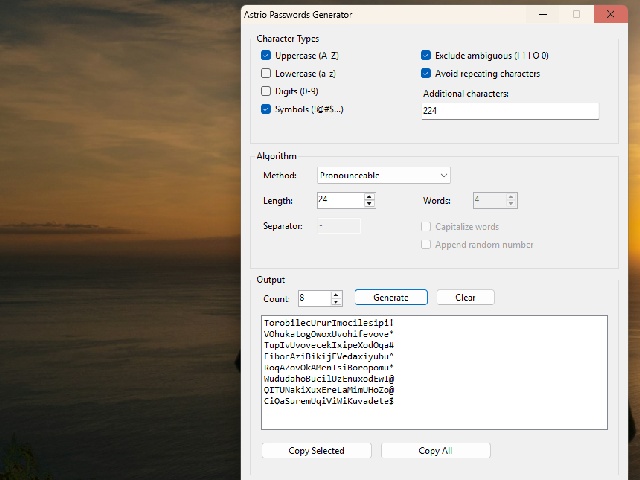Uncheck Avoid repeating characters
Screen dimensions: 640x480
[426, 73]
